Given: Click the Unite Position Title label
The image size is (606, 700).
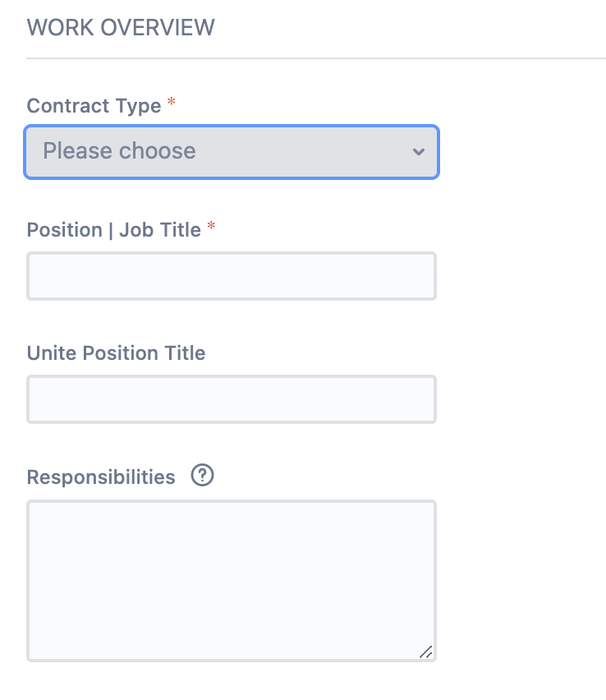Looking at the screenshot, I should [x=116, y=353].
